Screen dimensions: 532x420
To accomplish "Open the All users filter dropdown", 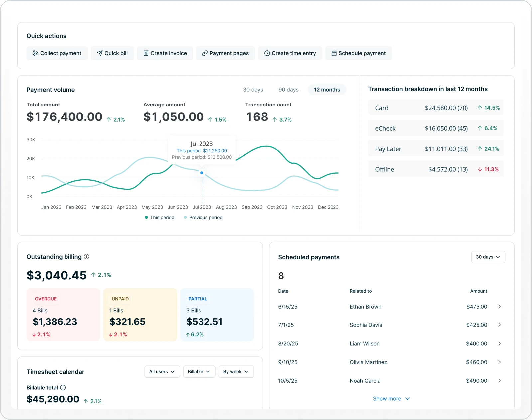I will pos(162,372).
